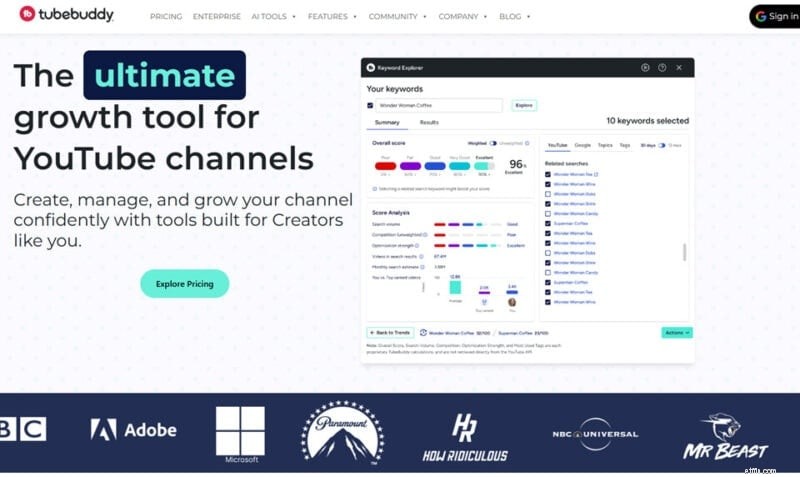Click info icon beside Monthly search estimate

coord(422,267)
